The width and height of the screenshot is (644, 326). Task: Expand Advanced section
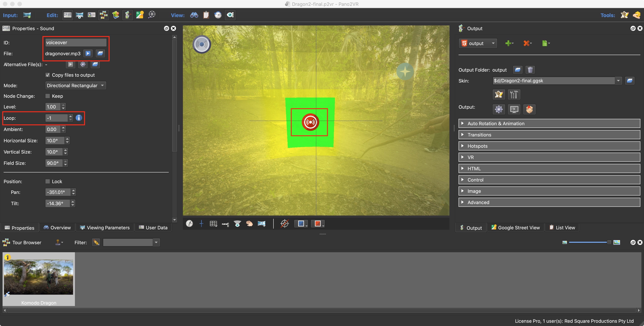(549, 202)
